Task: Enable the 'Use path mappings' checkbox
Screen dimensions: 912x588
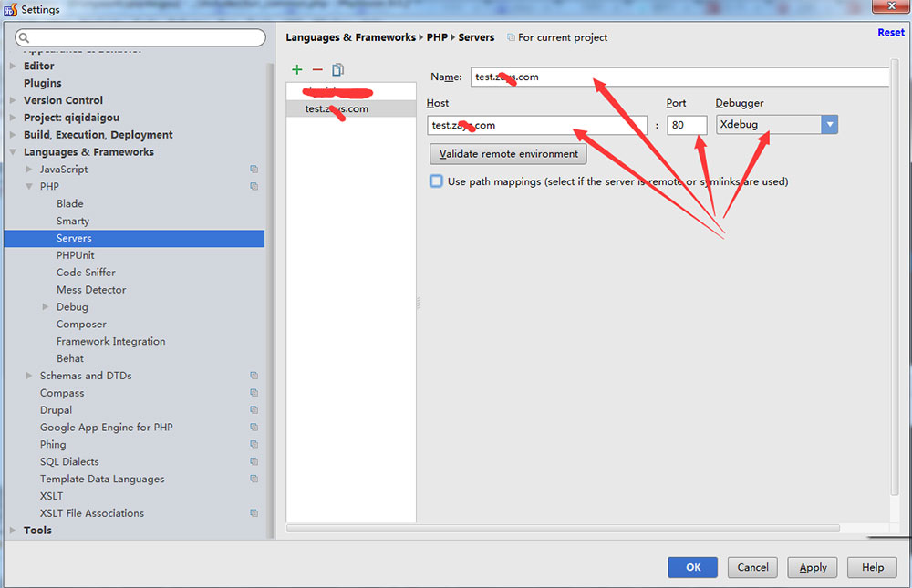Action: [x=436, y=181]
